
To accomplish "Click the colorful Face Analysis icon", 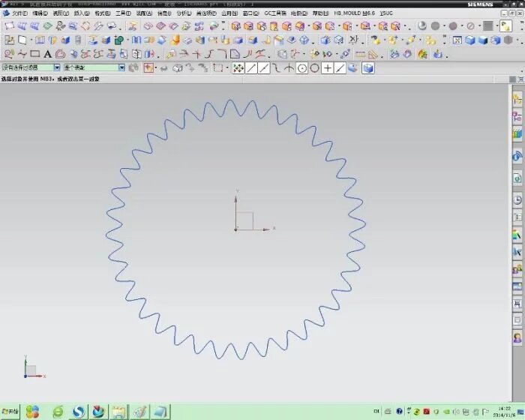I will (423, 54).
